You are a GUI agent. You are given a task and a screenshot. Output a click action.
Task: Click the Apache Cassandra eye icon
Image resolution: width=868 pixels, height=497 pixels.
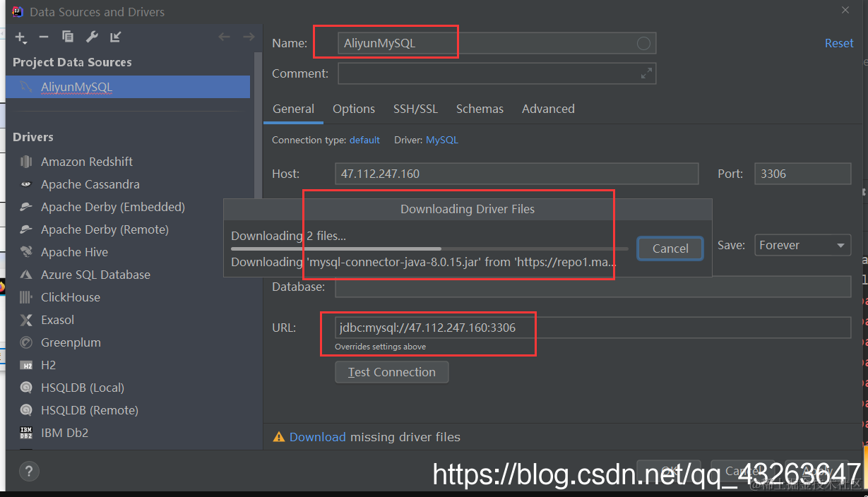tap(26, 184)
